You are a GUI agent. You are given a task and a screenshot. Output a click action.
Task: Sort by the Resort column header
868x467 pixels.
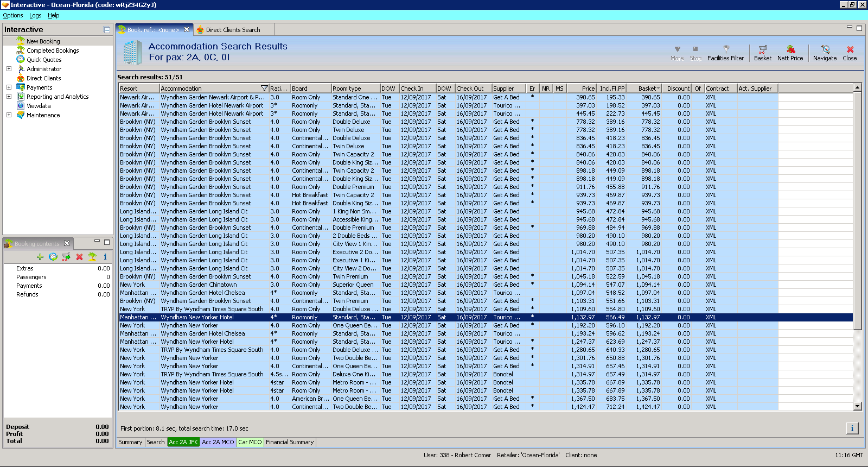tap(139, 89)
